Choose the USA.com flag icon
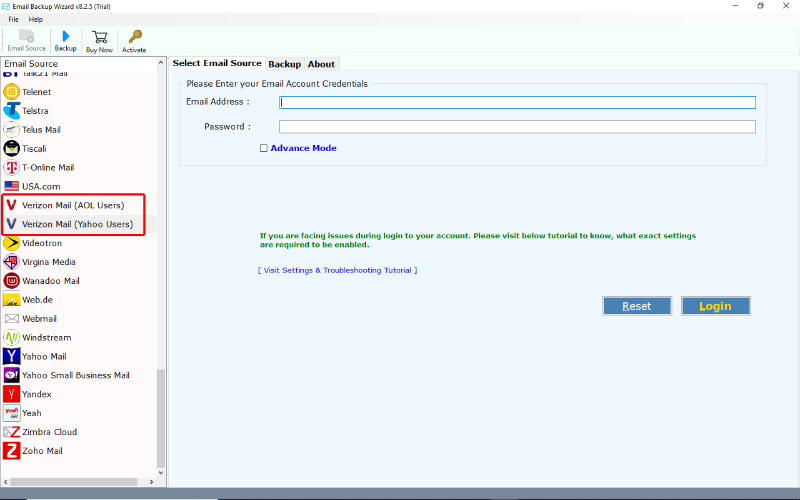 [x=11, y=186]
